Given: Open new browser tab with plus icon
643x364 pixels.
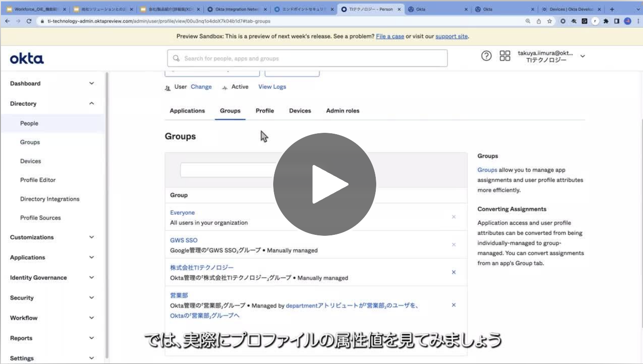Looking at the screenshot, I should pos(612,9).
